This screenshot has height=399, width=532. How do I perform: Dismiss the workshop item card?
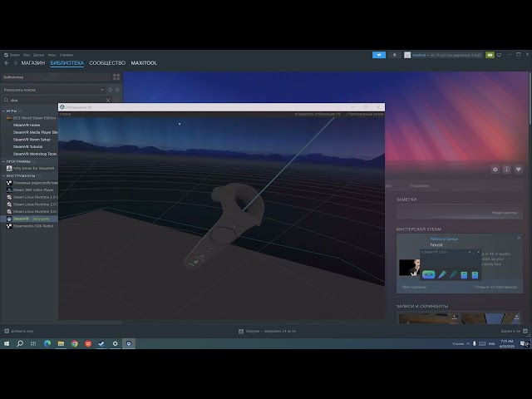[x=519, y=238]
